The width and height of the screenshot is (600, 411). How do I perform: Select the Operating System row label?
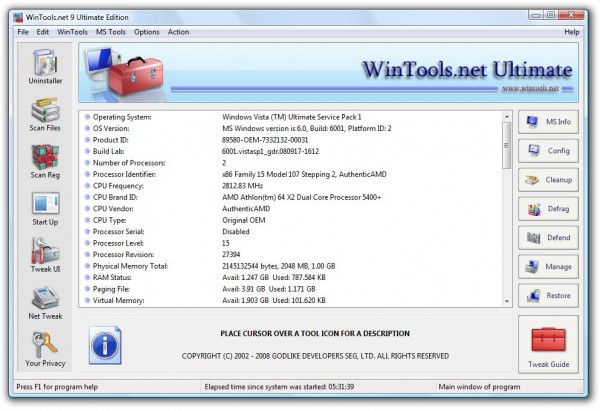pyautogui.click(x=122, y=117)
